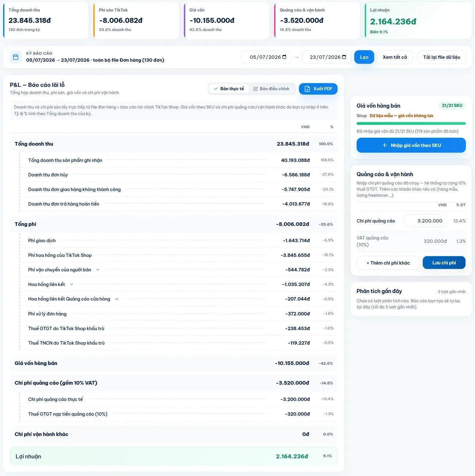Click Thuế TNCN do TikTok Shop khấu trừ
The height and width of the screenshot is (476, 475).
[x=66, y=343]
